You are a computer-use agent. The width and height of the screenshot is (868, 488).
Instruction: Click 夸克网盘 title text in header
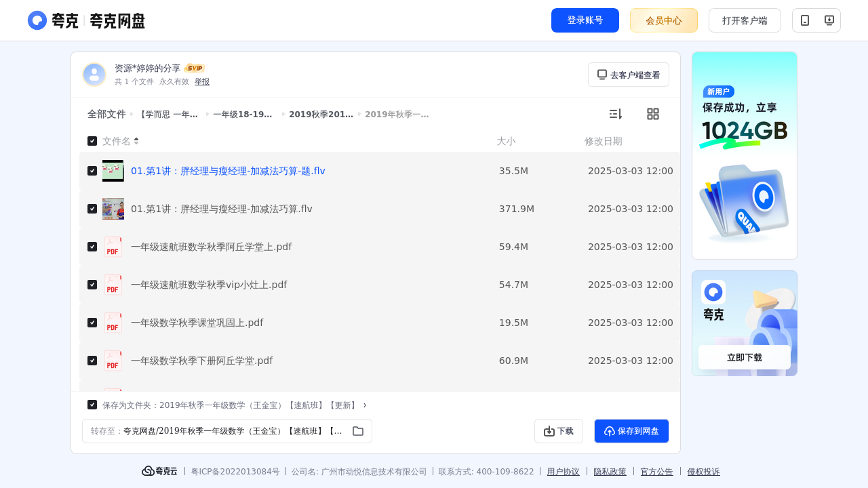pyautogui.click(x=117, y=21)
